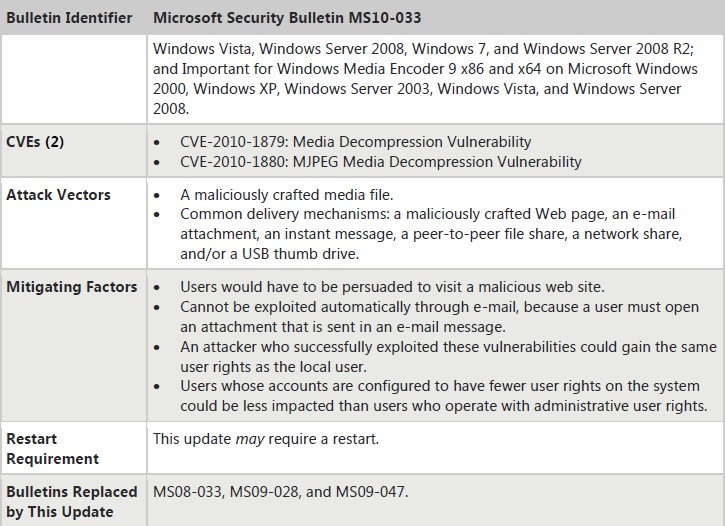
Task: Click the Common delivery mechanisms bullet text
Action: [x=431, y=234]
